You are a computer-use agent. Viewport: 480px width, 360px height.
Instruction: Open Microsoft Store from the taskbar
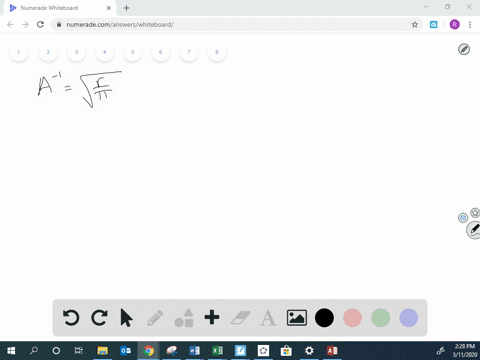(286, 351)
